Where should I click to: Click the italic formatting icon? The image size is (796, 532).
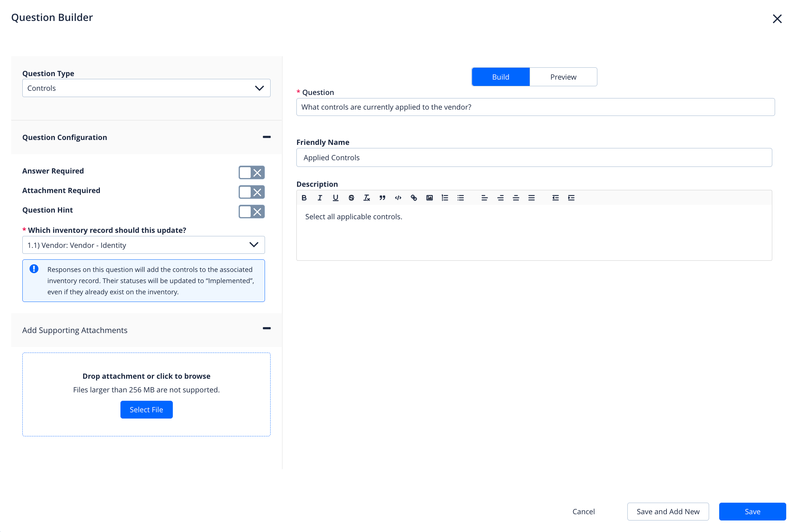pos(320,198)
